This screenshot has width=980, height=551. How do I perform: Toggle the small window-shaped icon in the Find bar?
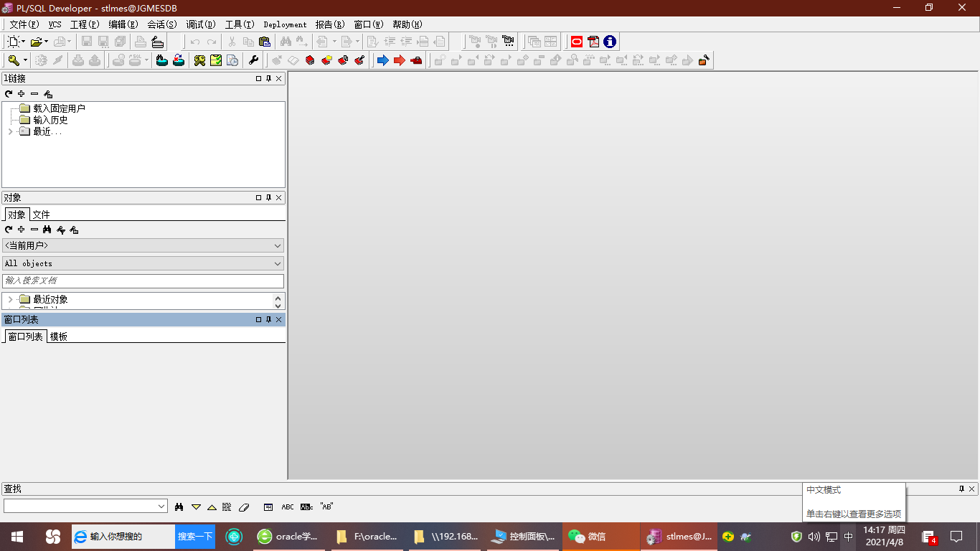268,507
